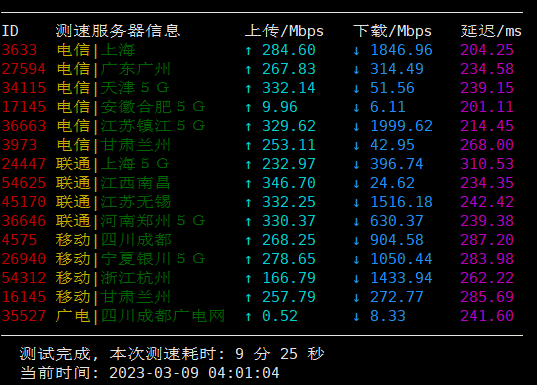The image size is (537, 385).
Task: Select latency value 241.60
Action: [487, 316]
